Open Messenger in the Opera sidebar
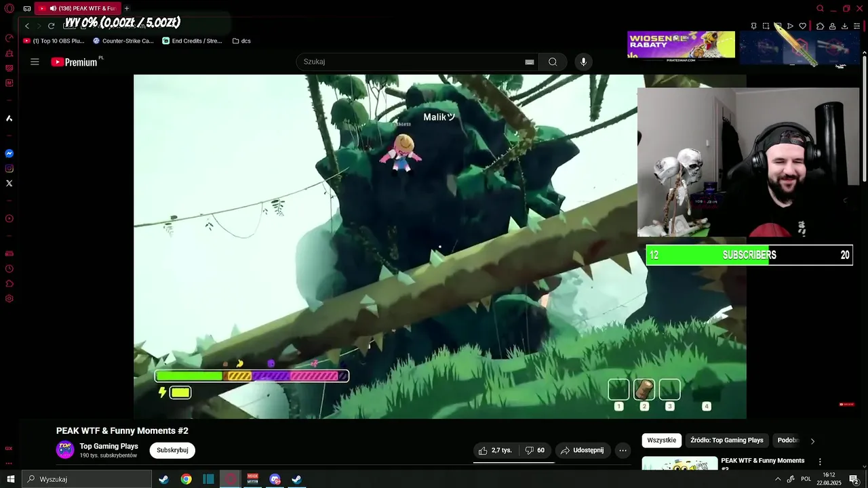Screen dimensions: 868x488 (9, 154)
